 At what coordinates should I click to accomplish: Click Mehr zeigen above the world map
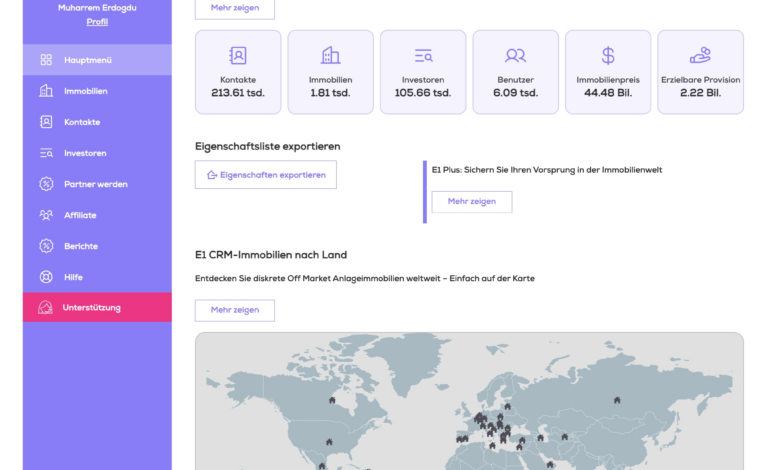tap(234, 310)
